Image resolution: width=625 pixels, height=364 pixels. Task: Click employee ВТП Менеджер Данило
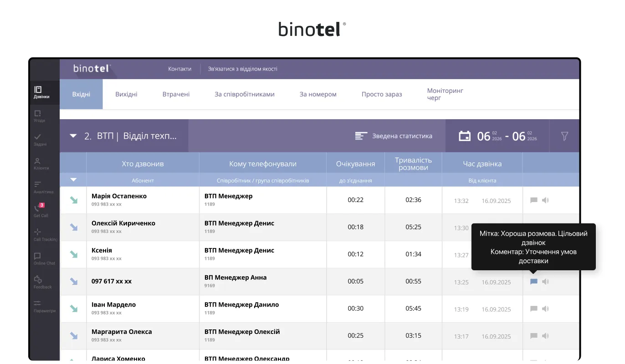(x=241, y=305)
